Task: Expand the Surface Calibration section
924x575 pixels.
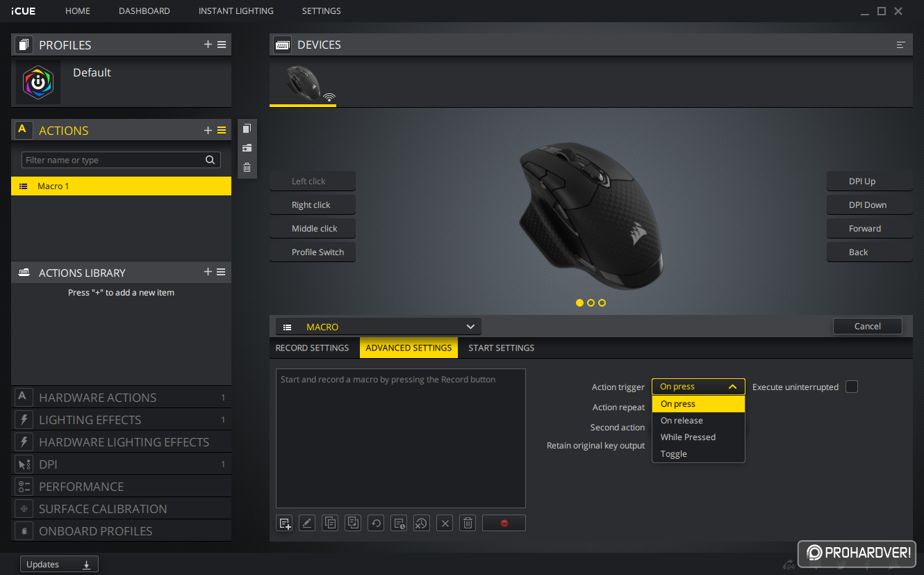Action: tap(121, 508)
